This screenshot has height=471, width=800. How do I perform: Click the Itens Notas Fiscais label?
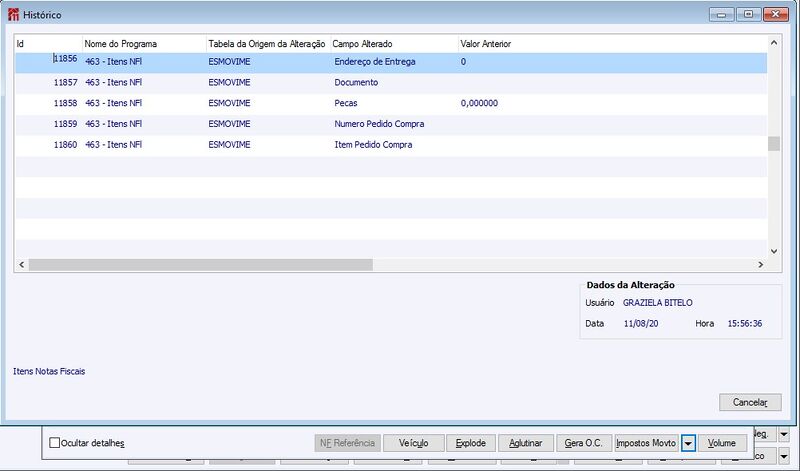pos(49,371)
